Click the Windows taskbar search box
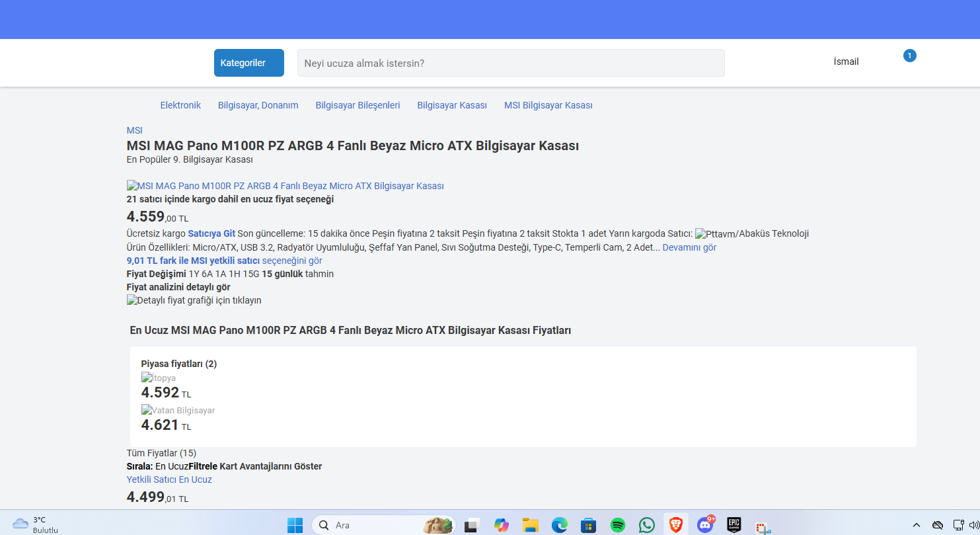 tap(384, 525)
